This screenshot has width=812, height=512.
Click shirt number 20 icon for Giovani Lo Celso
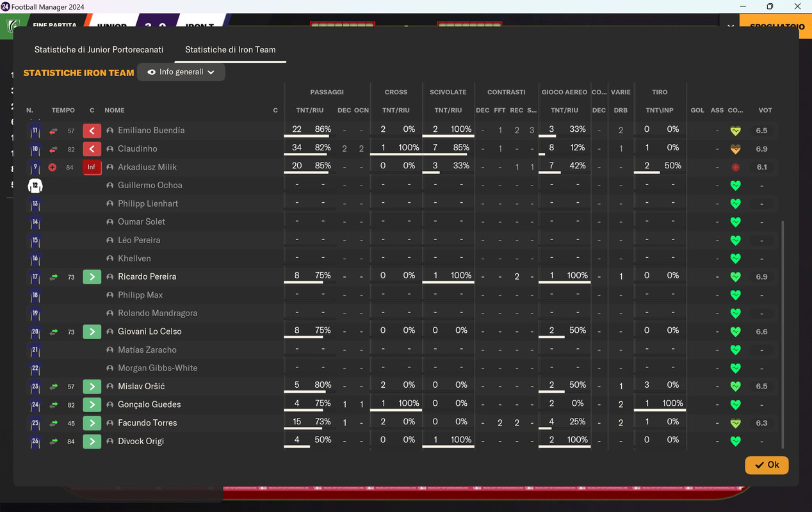(x=35, y=332)
